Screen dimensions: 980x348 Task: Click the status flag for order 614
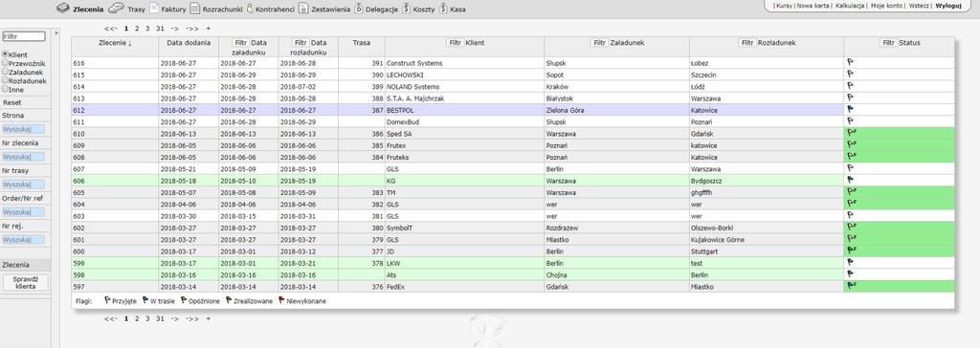click(x=850, y=86)
